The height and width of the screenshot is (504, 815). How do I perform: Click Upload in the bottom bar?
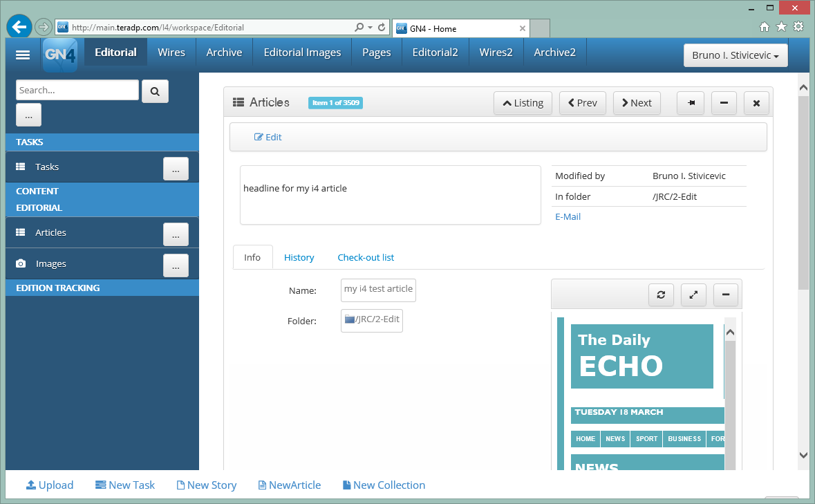(x=50, y=485)
